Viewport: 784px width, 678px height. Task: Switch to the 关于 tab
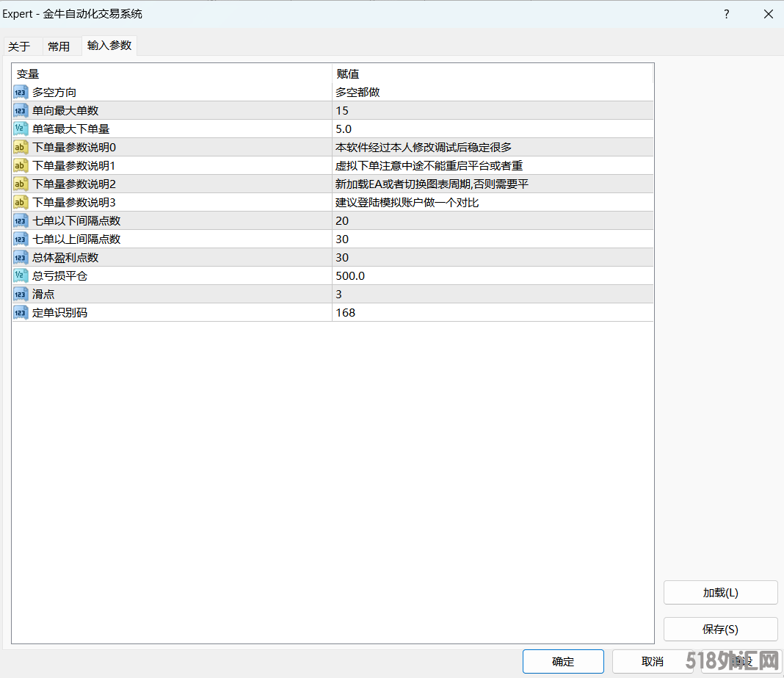tap(19, 46)
